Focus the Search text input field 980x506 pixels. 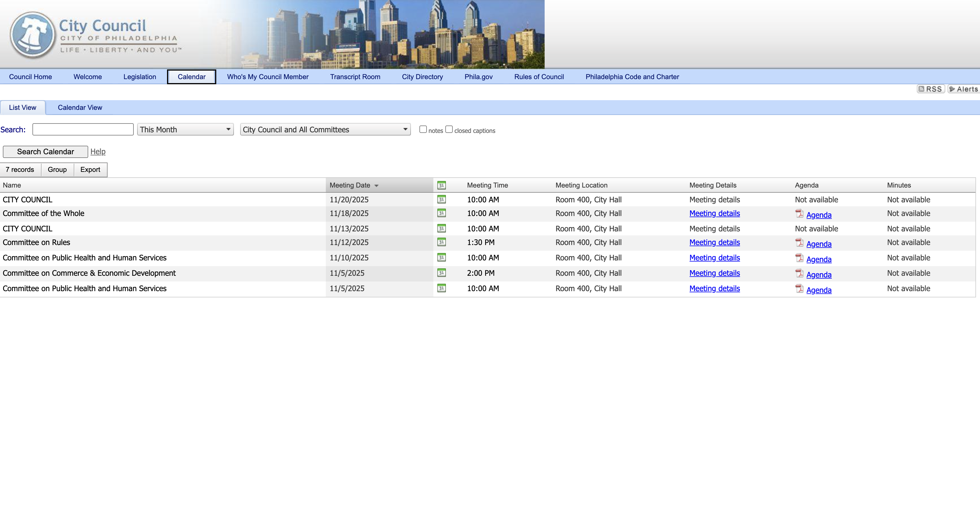[x=83, y=129]
